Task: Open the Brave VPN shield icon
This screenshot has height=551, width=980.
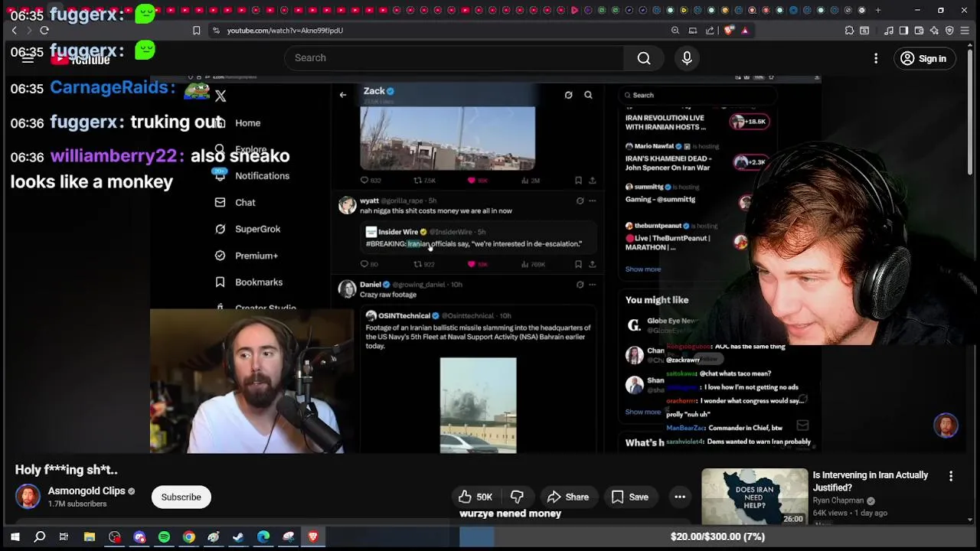Action: [x=949, y=31]
